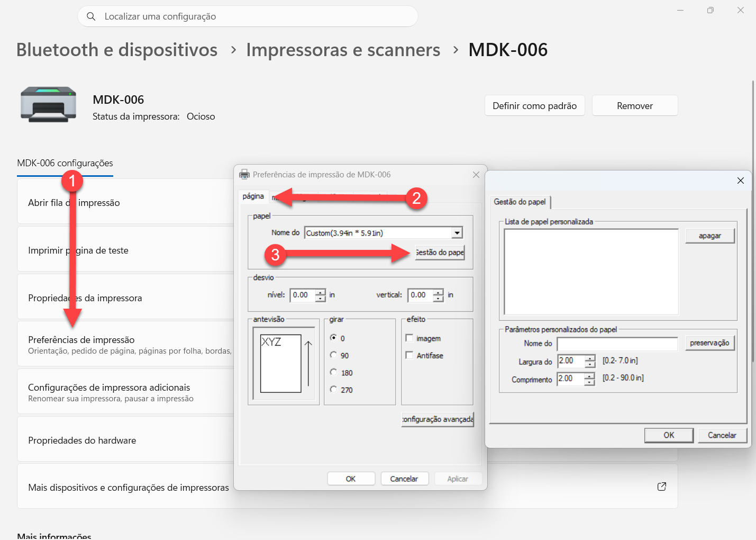Increase the nível offset with the up arrow
The height and width of the screenshot is (540, 756).
[321, 292]
